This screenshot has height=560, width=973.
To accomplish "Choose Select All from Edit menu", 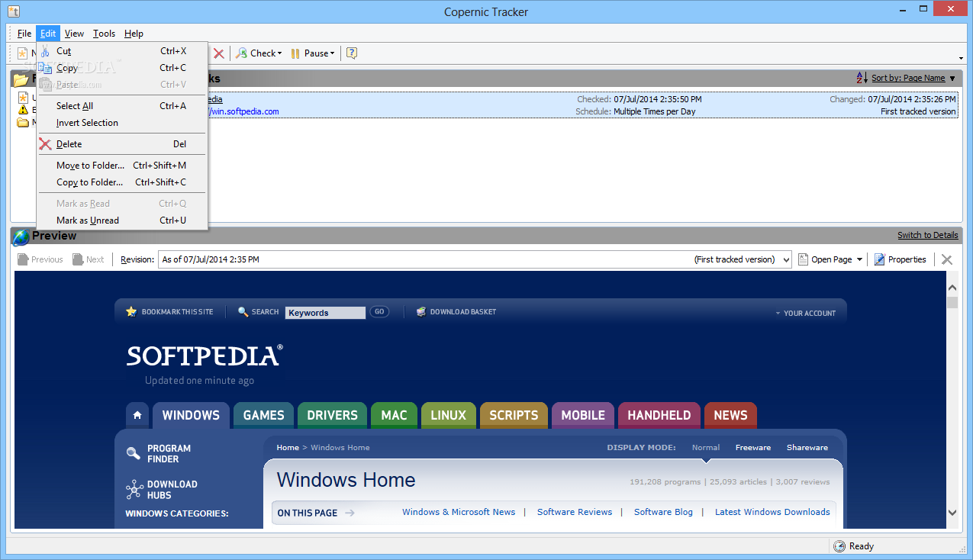I will 122,106.
